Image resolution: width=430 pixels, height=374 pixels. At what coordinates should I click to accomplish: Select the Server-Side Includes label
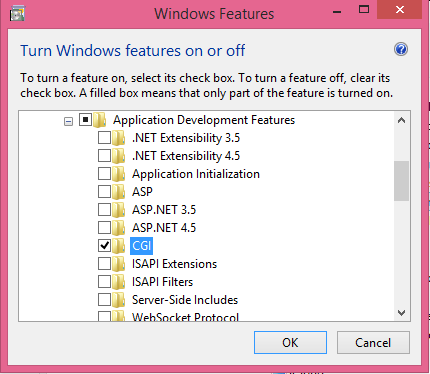coord(185,300)
